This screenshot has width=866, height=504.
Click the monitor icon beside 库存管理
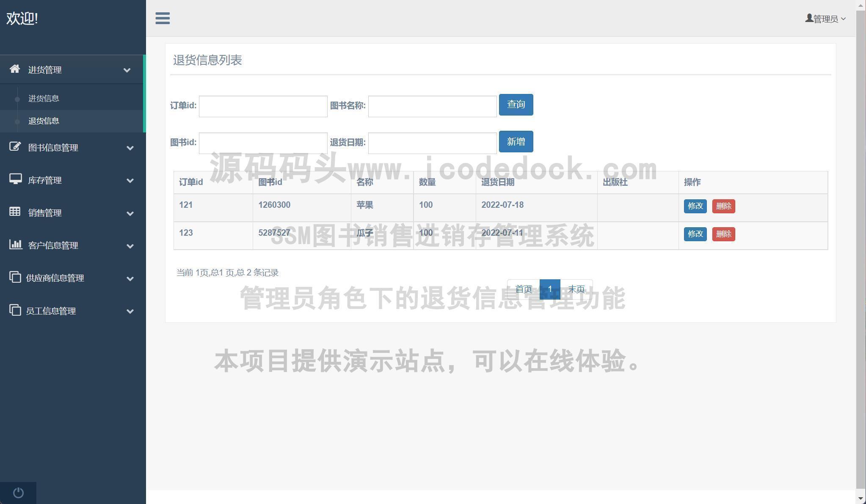[15, 179]
